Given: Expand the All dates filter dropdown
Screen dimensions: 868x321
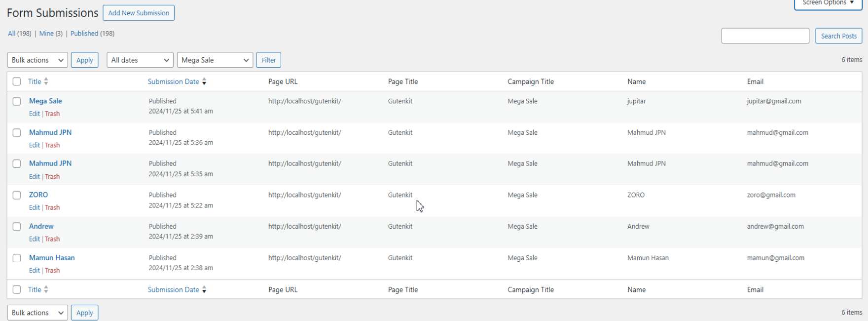Looking at the screenshot, I should click(140, 60).
